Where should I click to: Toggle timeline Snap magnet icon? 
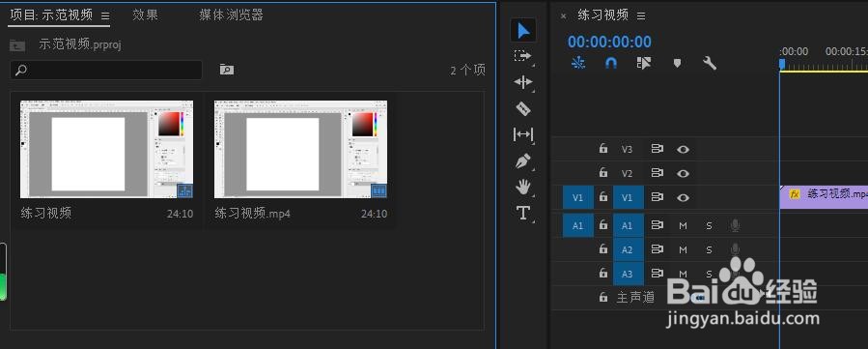pos(610,63)
